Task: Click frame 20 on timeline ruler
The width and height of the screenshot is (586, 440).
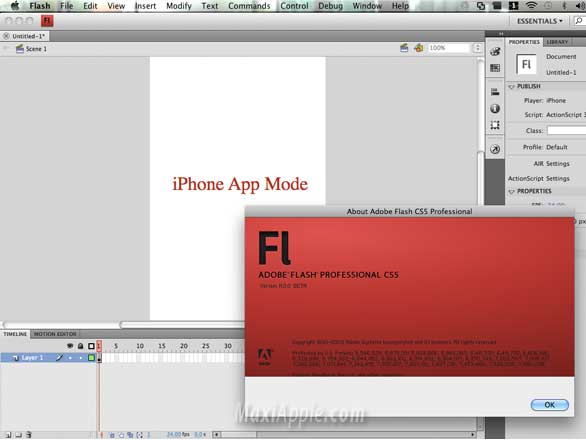Action: coord(183,346)
